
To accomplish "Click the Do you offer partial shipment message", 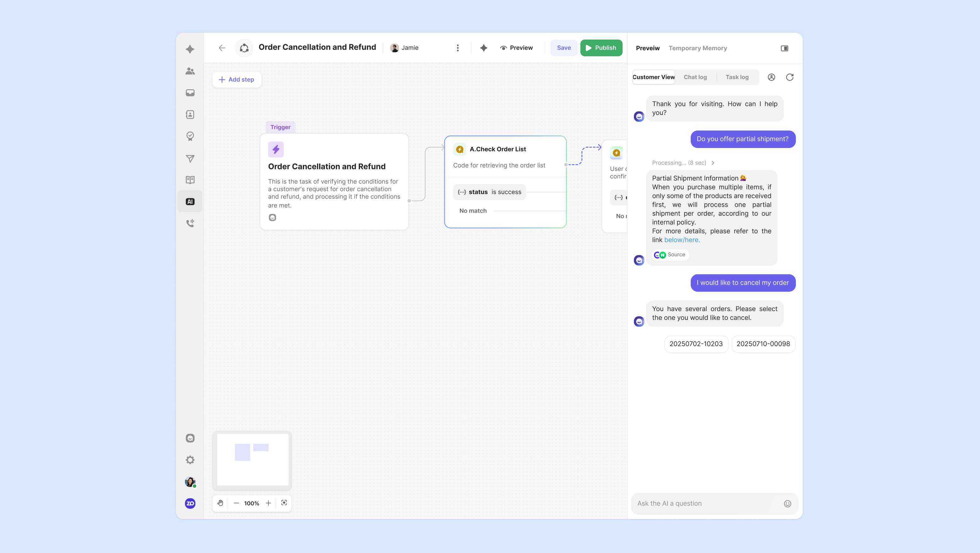I will point(743,139).
